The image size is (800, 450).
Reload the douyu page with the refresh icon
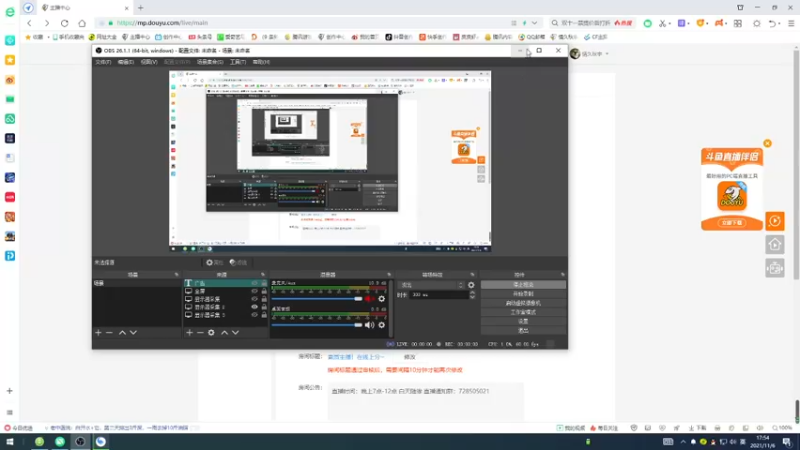[64, 23]
